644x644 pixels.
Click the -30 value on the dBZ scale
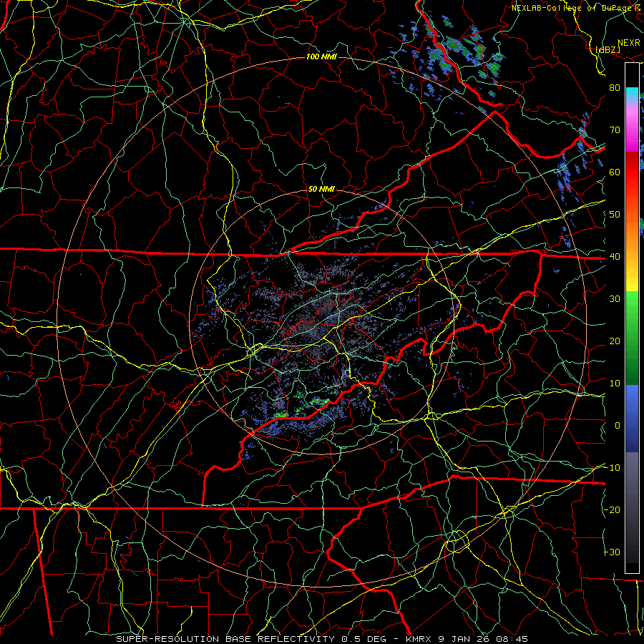(x=612, y=552)
